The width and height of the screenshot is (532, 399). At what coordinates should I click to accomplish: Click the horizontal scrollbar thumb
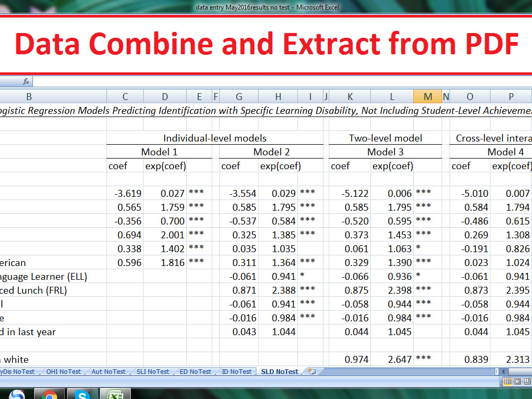520,371
